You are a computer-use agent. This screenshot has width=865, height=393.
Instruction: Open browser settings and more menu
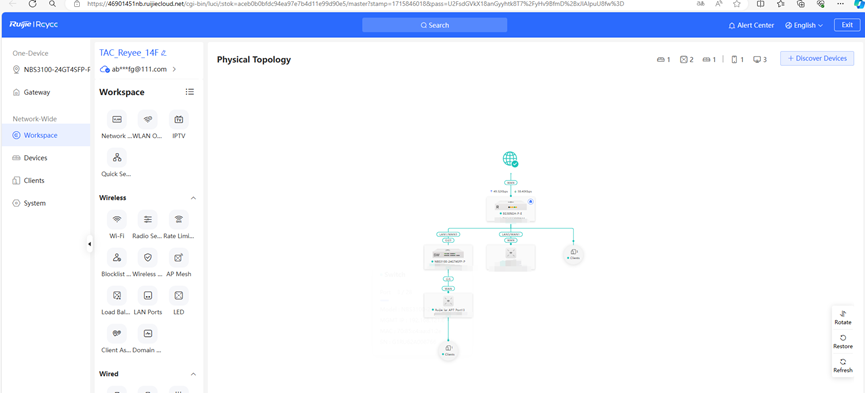pos(840,3)
